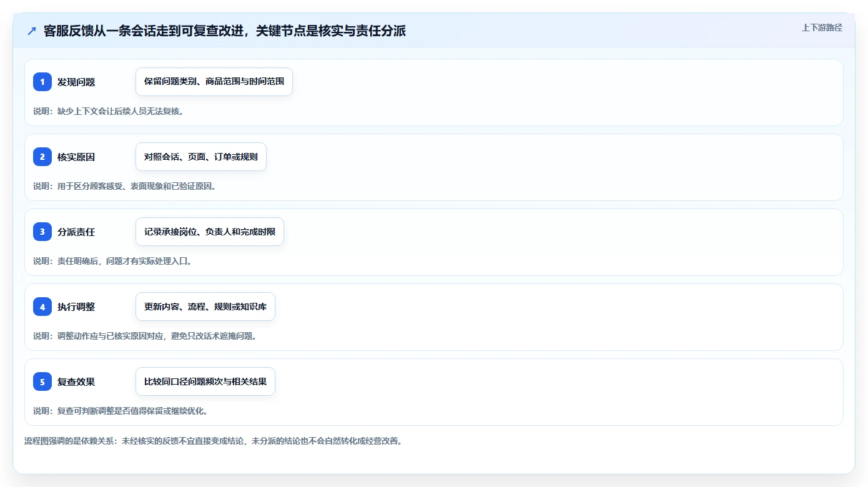Click step badge number 5
The width and height of the screenshot is (868, 487).
[x=42, y=381]
